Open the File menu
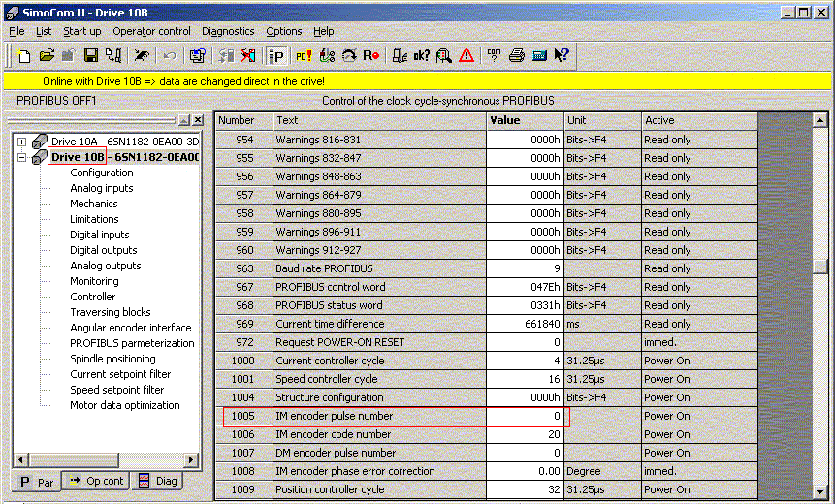Viewport: 835px width, 504px height. point(17,31)
